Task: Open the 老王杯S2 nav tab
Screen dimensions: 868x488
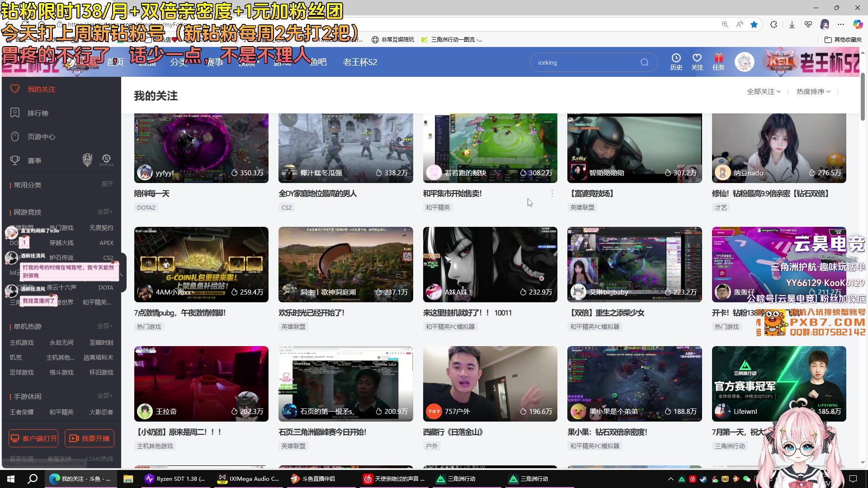Action: pos(360,62)
